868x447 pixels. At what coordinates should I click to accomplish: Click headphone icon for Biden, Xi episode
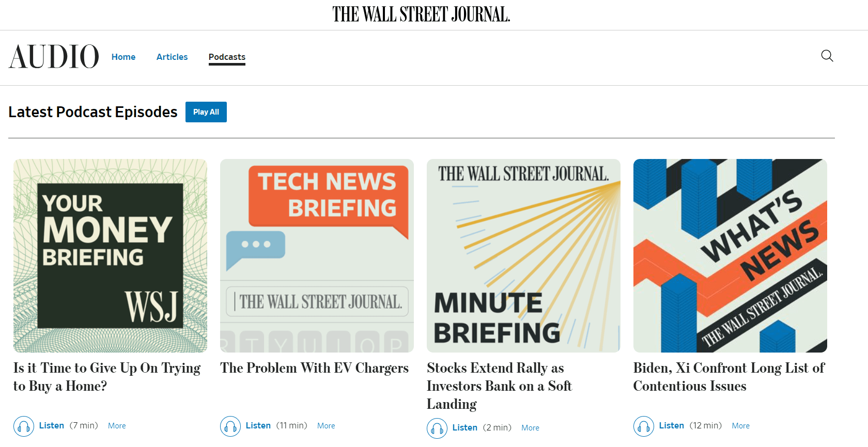tap(644, 426)
